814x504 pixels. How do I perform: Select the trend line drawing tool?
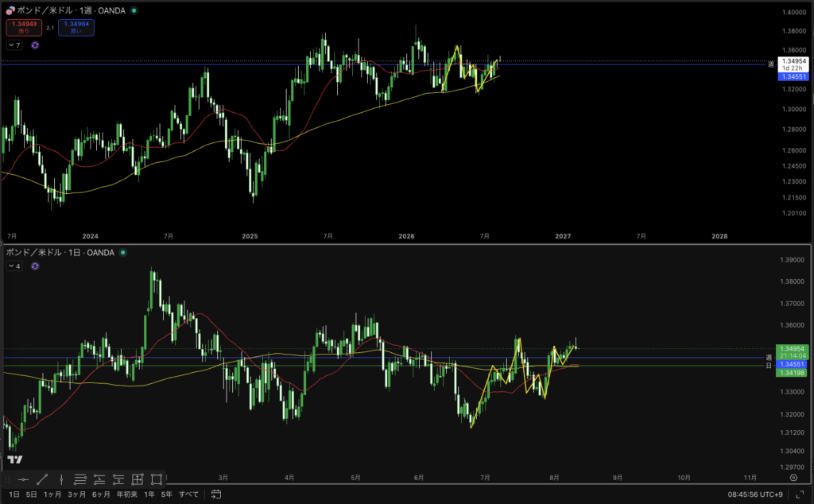42,479
